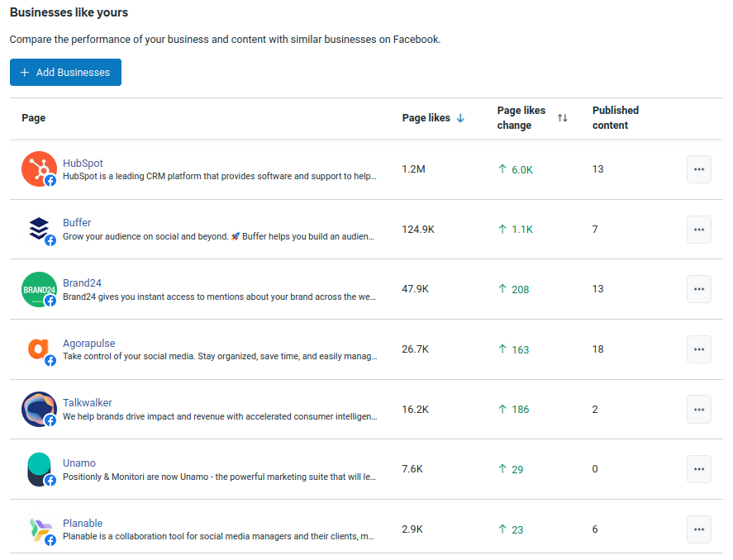Viewport: 733px width, 560px height.
Task: Click the Add Businesses button
Action: (65, 73)
